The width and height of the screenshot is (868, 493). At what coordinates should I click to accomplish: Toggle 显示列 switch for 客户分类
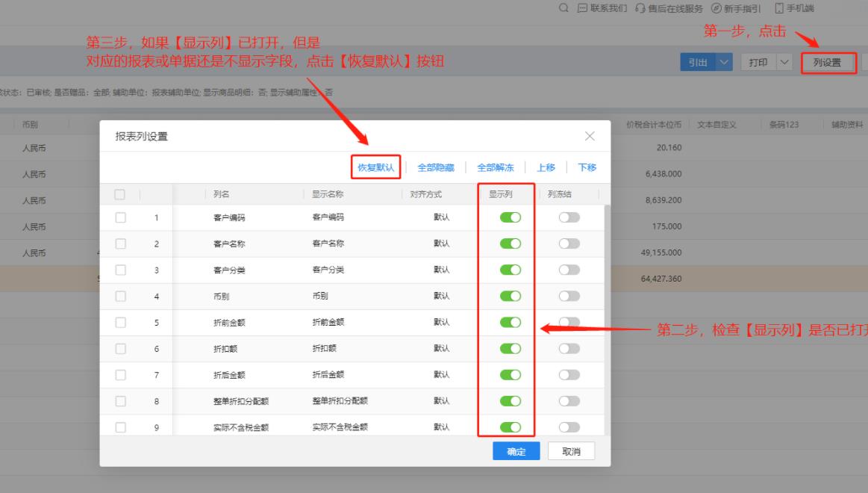click(x=511, y=270)
